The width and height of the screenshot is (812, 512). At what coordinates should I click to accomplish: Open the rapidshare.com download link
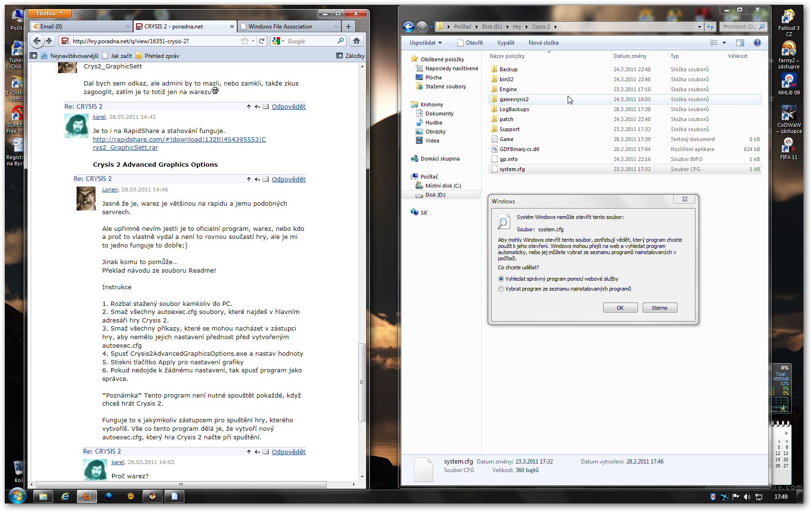(x=179, y=143)
